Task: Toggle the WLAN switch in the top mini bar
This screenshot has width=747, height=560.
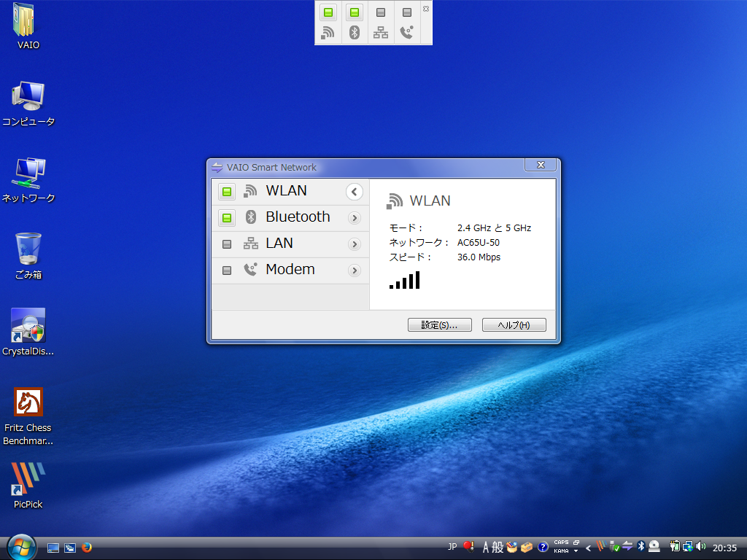Action: 328,12
